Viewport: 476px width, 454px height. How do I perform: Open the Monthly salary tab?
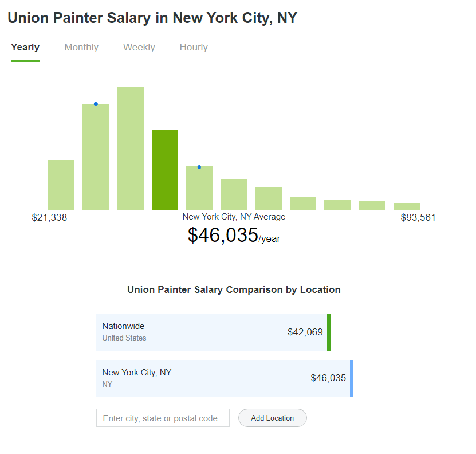click(81, 48)
